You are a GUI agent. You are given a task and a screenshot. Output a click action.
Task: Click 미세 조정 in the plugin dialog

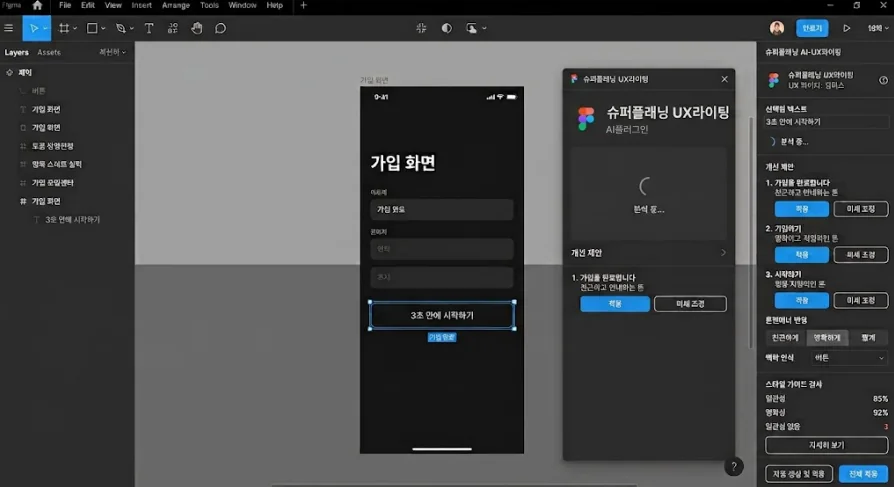[x=690, y=304]
